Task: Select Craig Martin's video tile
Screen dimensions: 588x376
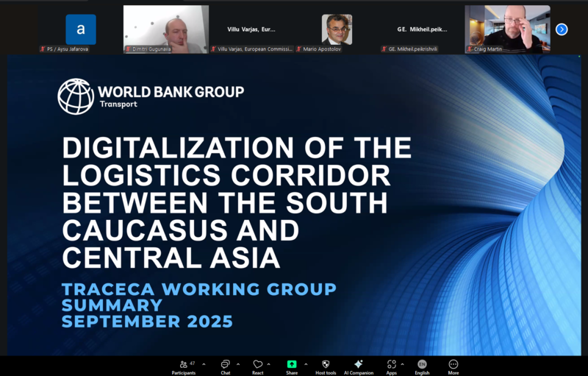Action: 507,29
